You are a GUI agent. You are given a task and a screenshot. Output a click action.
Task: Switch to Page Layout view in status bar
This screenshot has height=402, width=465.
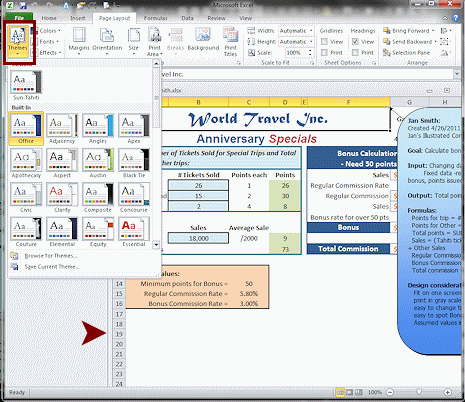tap(349, 392)
